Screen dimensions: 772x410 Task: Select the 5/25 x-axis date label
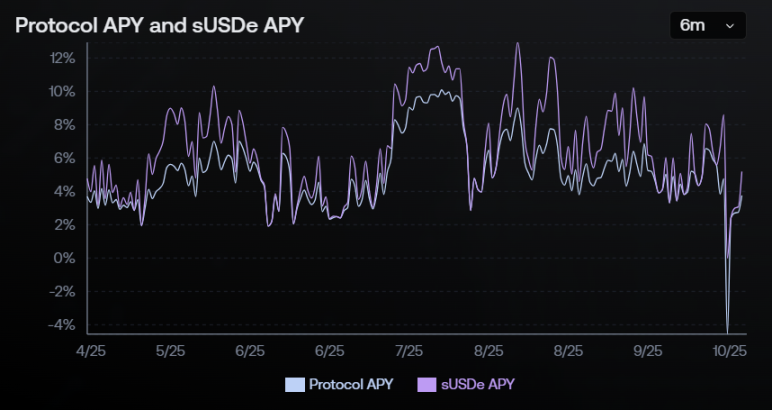170,352
